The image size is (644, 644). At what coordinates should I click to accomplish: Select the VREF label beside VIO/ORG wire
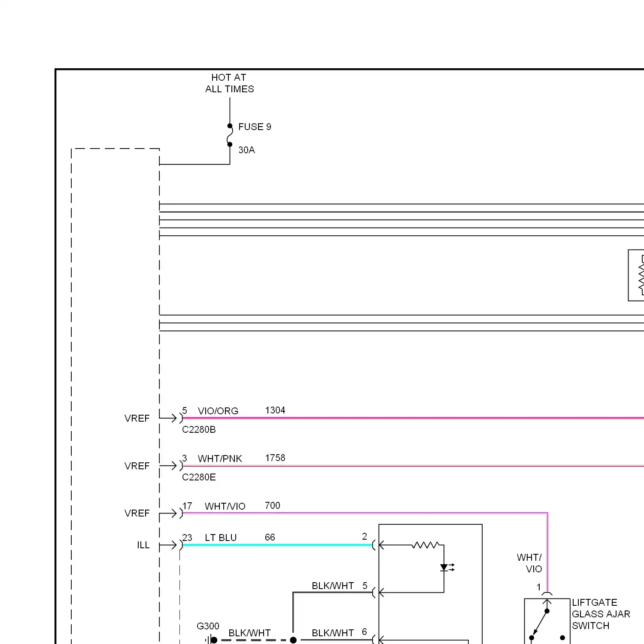(137, 418)
